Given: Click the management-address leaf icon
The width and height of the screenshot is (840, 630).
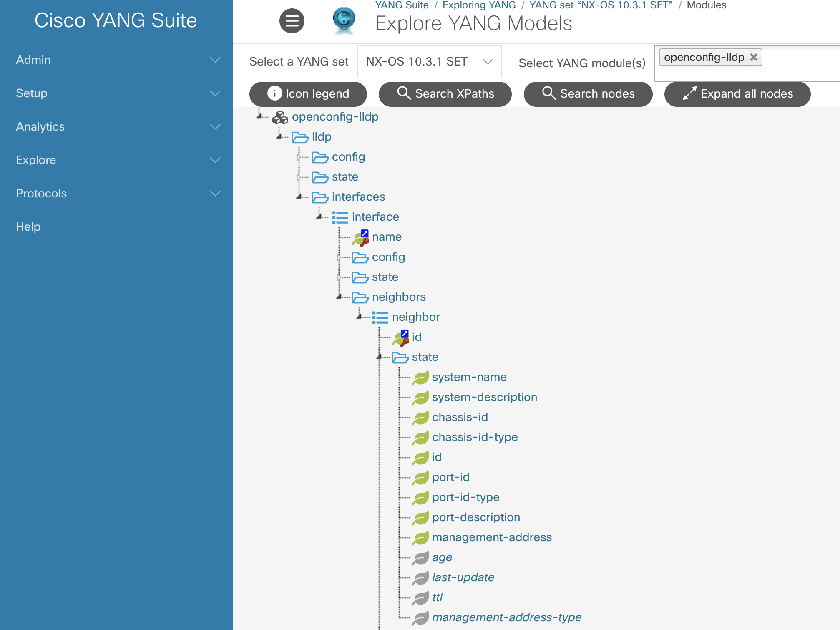Looking at the screenshot, I should (x=420, y=538).
